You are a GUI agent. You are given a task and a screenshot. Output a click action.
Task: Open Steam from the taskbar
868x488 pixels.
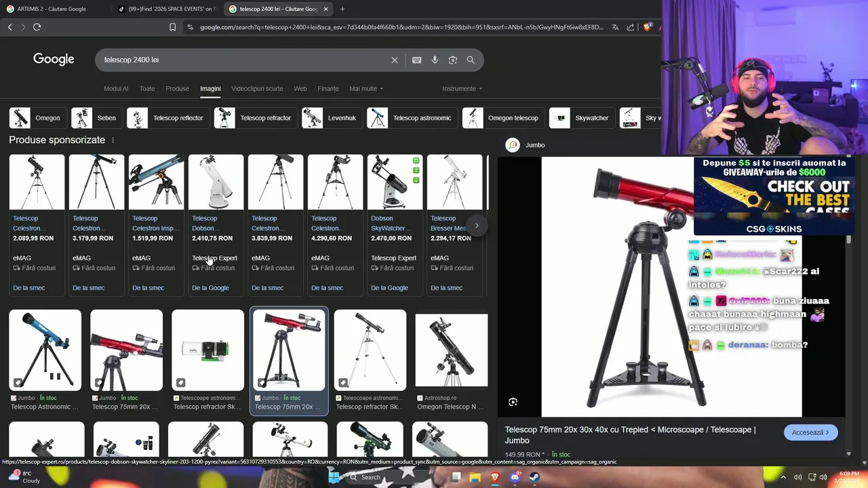click(534, 477)
